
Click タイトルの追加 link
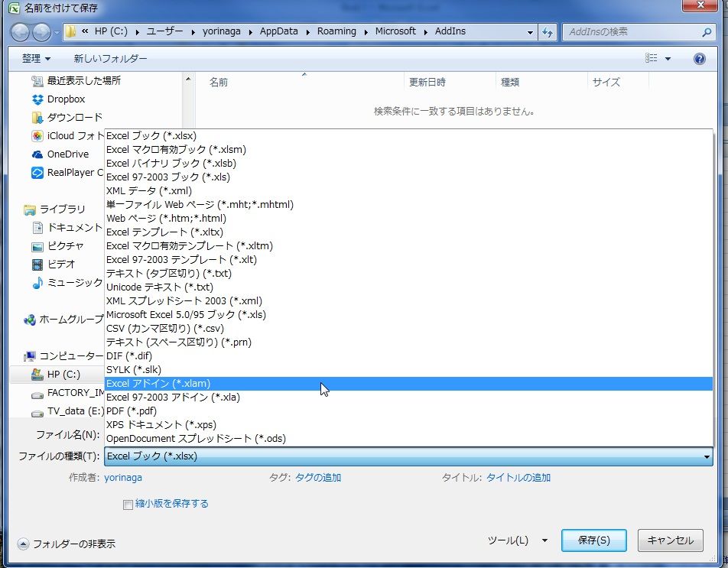(x=518, y=478)
